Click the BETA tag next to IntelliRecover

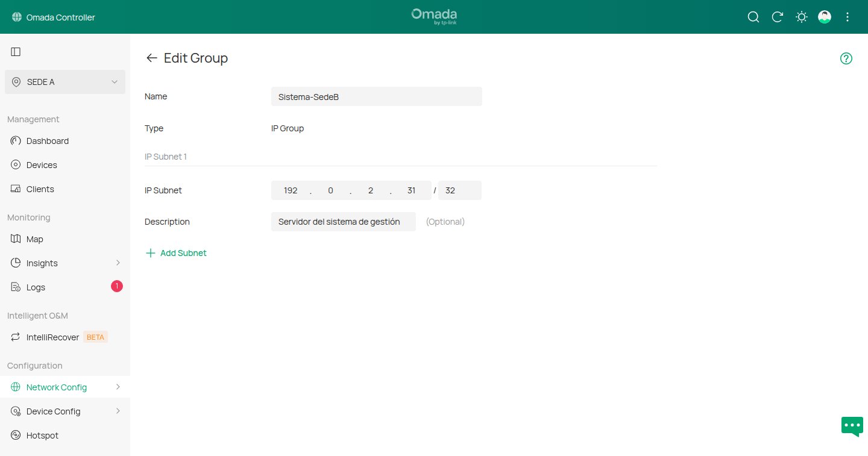pos(96,337)
